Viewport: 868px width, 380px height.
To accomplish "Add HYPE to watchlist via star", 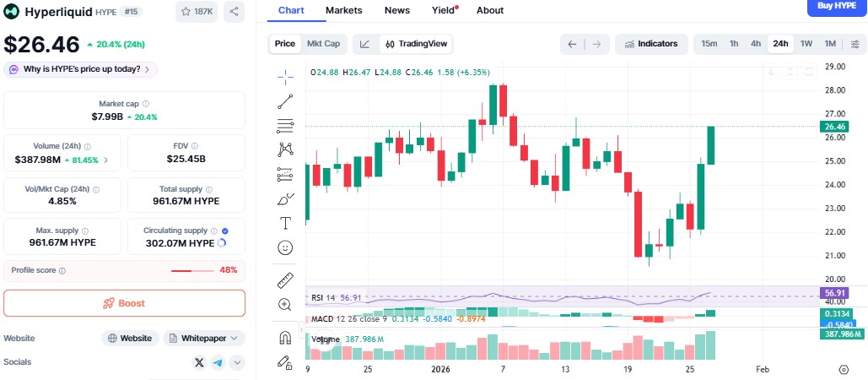I will point(197,12).
